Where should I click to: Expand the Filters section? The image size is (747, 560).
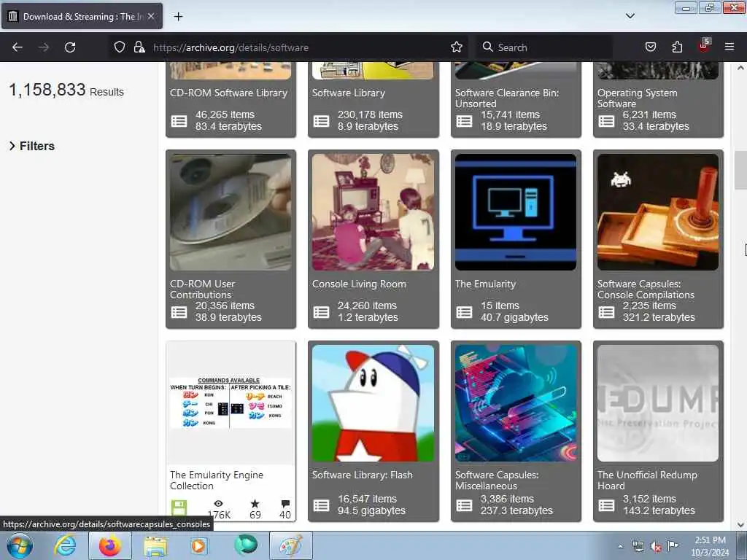click(32, 146)
